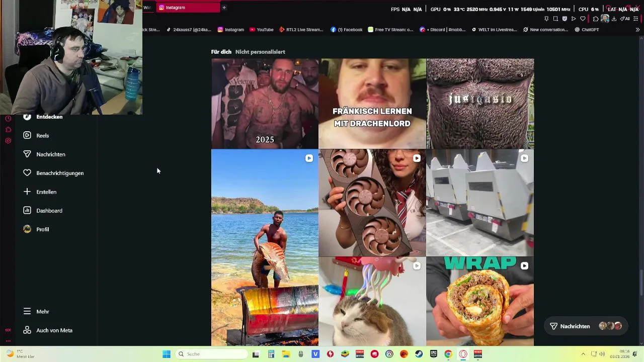The width and height of the screenshot is (644, 362).
Task: Click the Erstellen plus icon
Action: point(27,192)
